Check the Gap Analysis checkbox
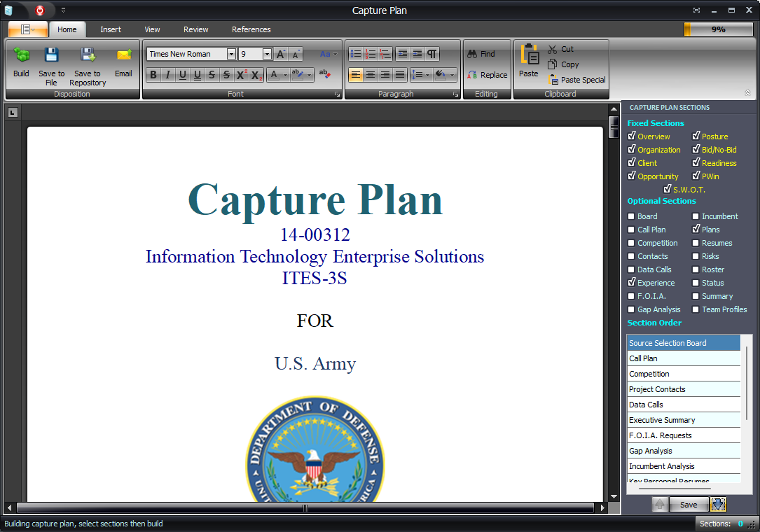Image resolution: width=760 pixels, height=532 pixels. point(631,309)
